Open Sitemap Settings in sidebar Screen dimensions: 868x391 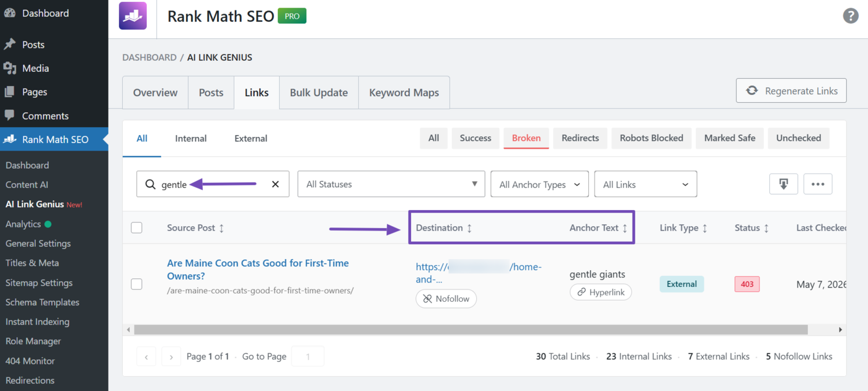39,283
